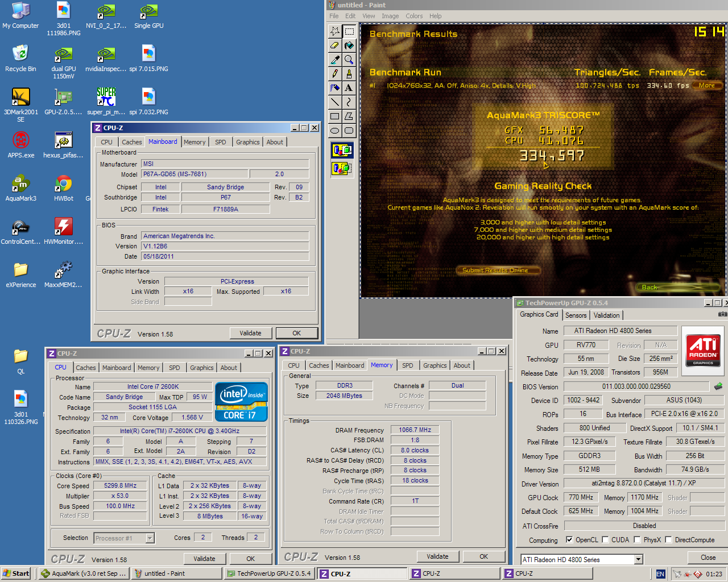The image size is (728, 582).
Task: Switch to TechPowerUp GPU-Z in the taskbar
Action: [269, 573]
